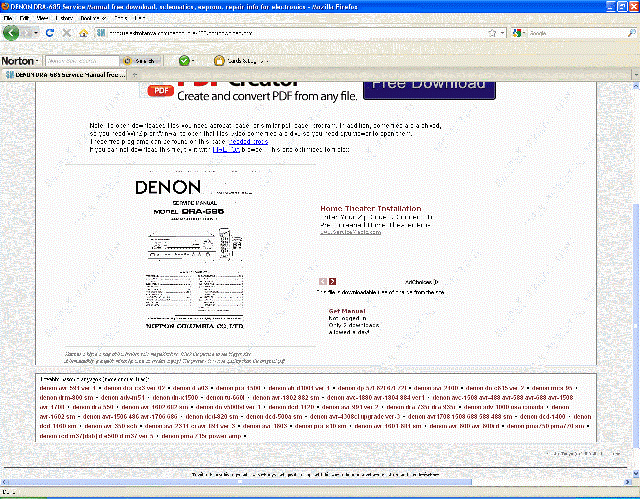
Task: Click the Norton Search button
Action: (141, 61)
